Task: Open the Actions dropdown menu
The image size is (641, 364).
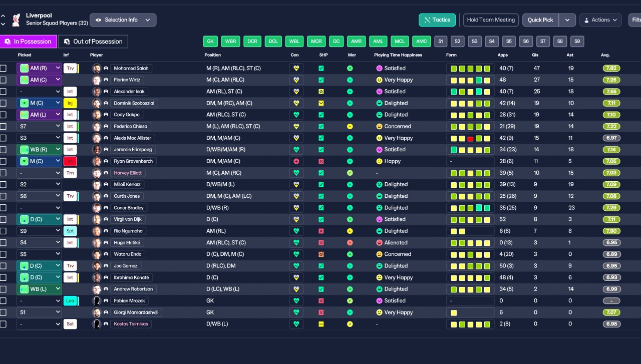Action: coord(600,20)
